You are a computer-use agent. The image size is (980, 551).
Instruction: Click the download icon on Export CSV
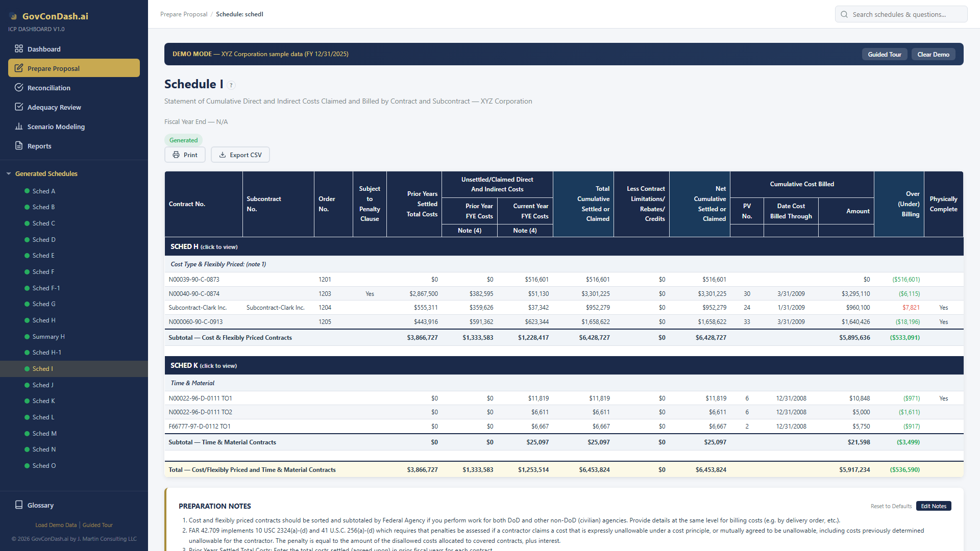pos(223,155)
